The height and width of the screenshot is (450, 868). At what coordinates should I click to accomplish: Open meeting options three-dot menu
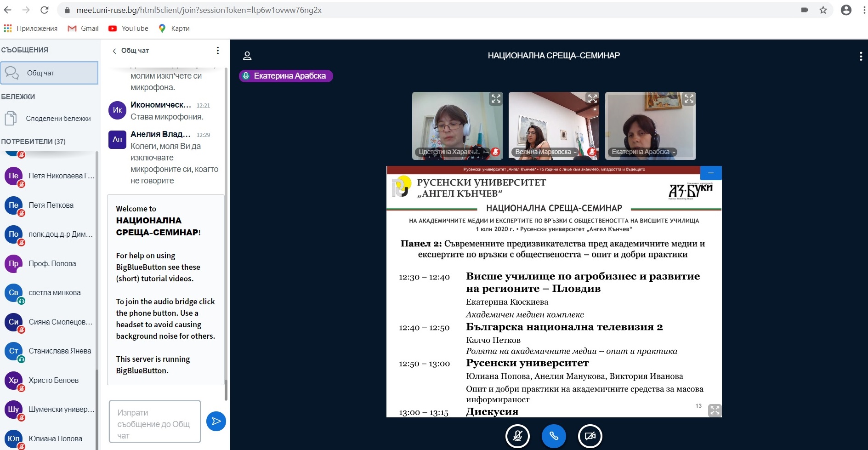click(860, 56)
